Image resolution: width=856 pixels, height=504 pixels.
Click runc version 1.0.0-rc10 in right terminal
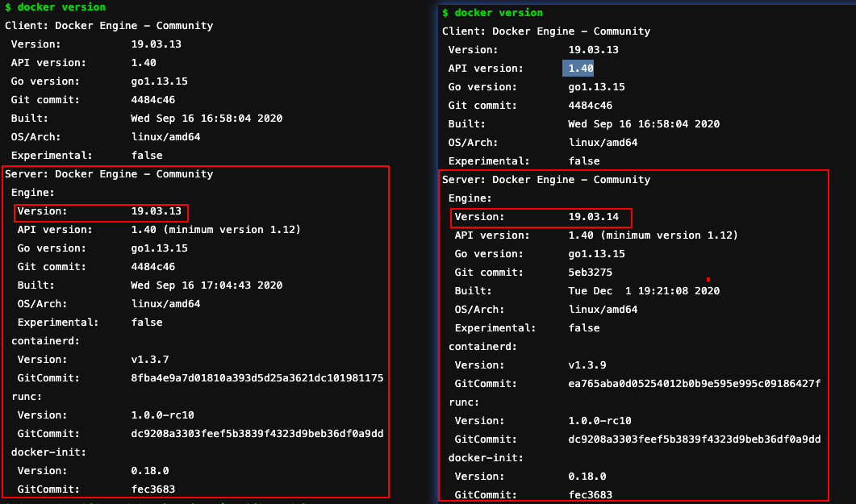[600, 421]
